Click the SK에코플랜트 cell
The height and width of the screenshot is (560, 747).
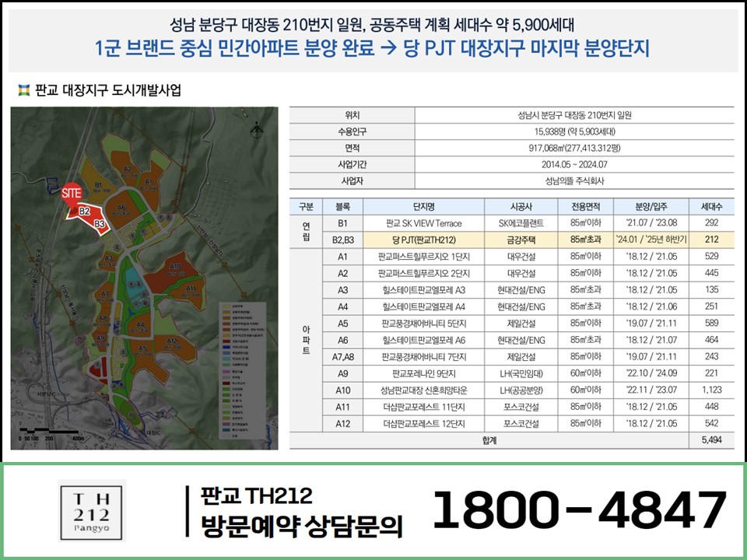521,223
